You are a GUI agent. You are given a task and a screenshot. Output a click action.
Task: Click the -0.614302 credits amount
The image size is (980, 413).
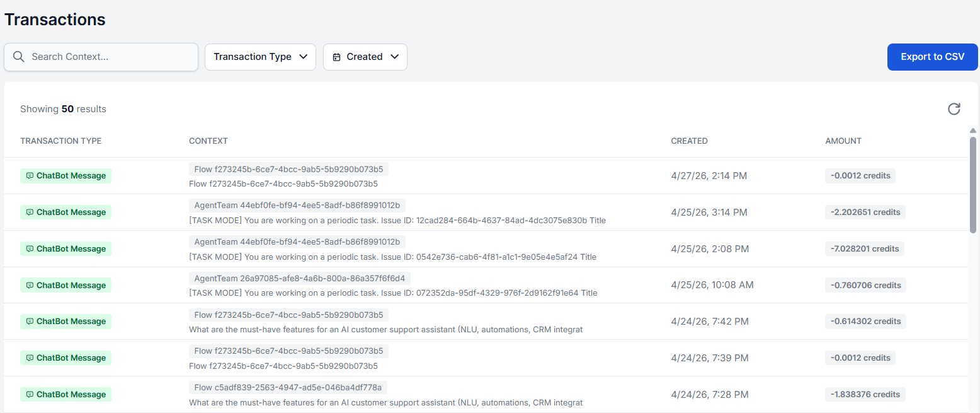[x=866, y=322]
